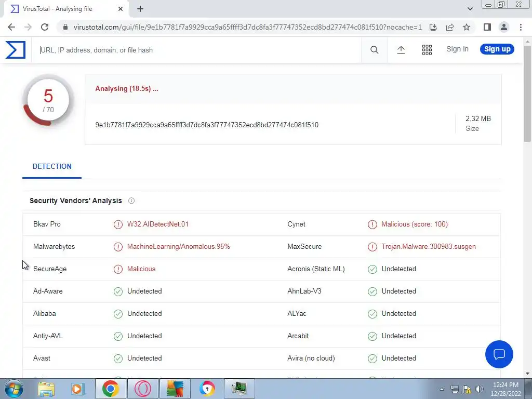Focus the URL, IP, domain search field
This screenshot has width=532, height=399.
click(196, 50)
